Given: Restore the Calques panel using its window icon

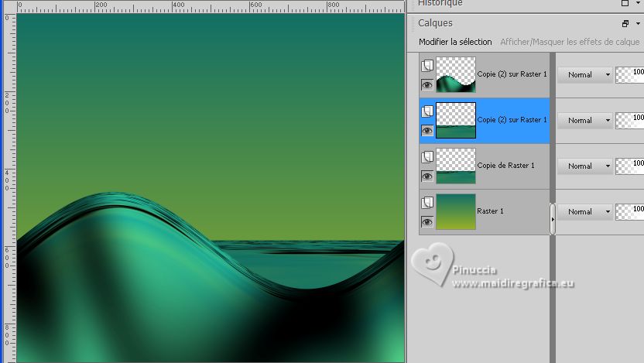Looking at the screenshot, I should [x=625, y=24].
